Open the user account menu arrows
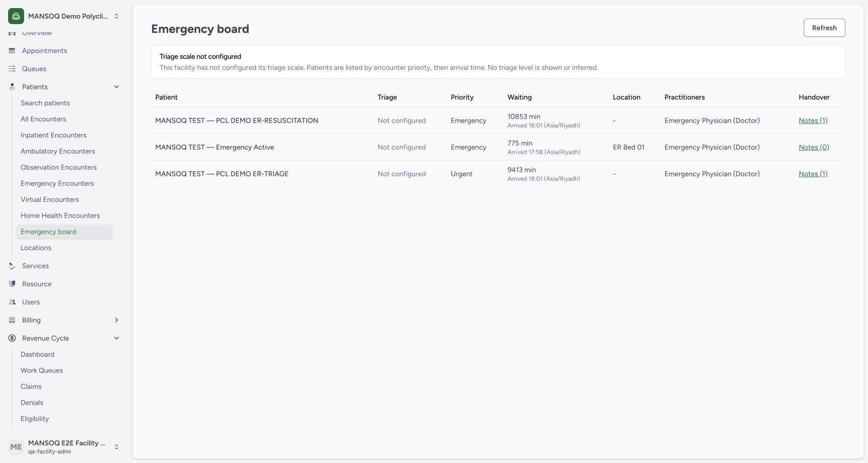Screen dimensions: 868x463 click(117, 446)
